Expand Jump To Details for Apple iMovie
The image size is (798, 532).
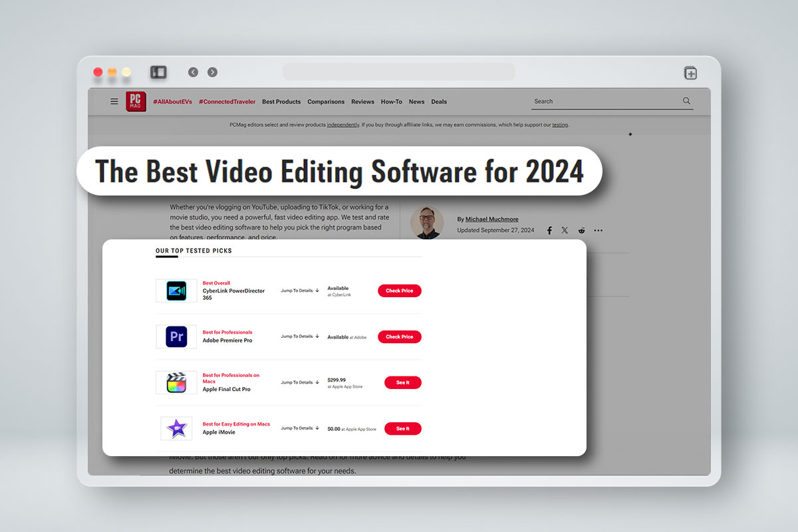click(x=299, y=428)
